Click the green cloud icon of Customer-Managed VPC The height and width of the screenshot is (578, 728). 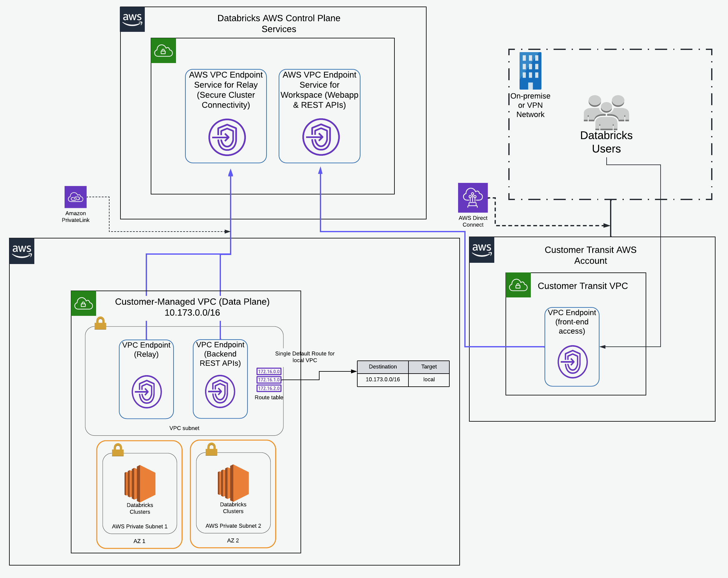point(84,303)
